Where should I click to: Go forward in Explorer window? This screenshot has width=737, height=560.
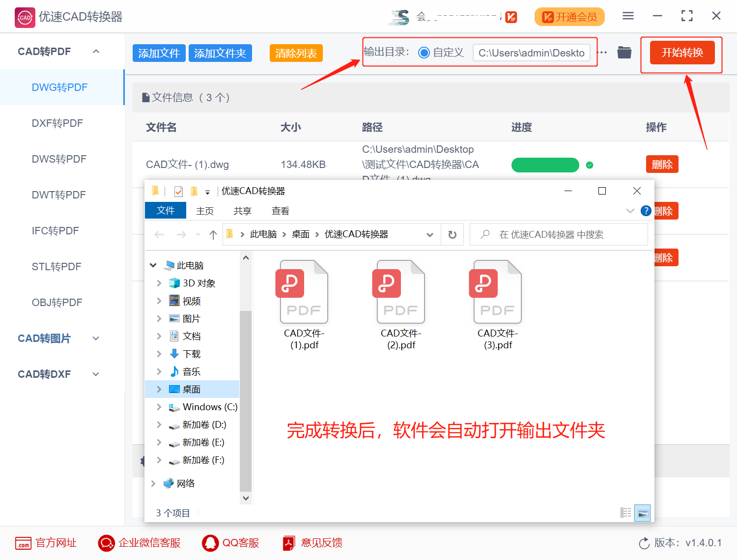[x=181, y=235]
